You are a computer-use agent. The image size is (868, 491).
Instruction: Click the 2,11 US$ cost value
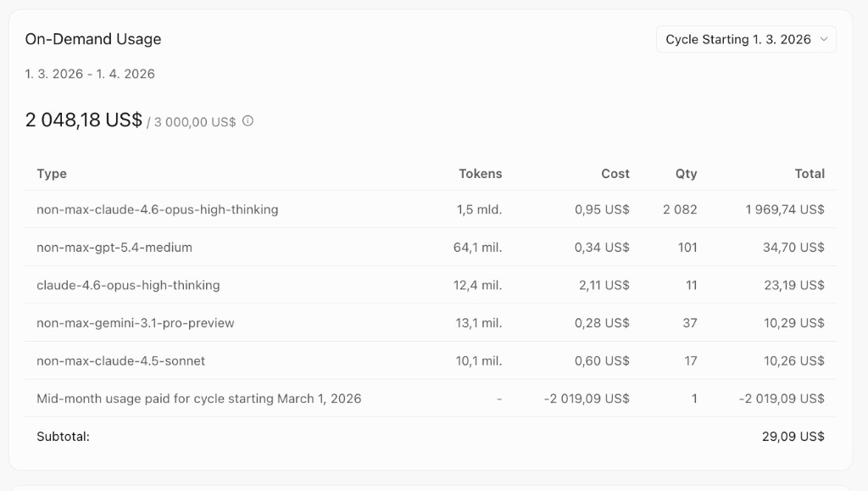[604, 285]
